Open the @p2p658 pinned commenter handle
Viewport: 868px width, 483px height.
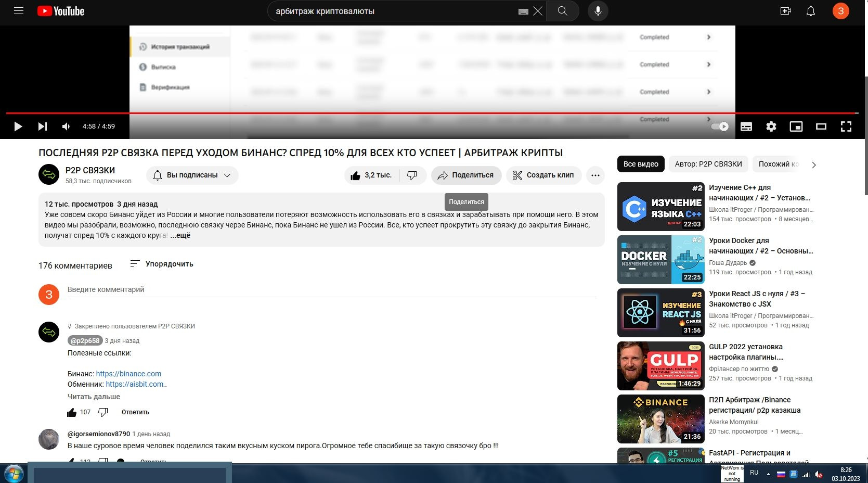[x=85, y=341]
